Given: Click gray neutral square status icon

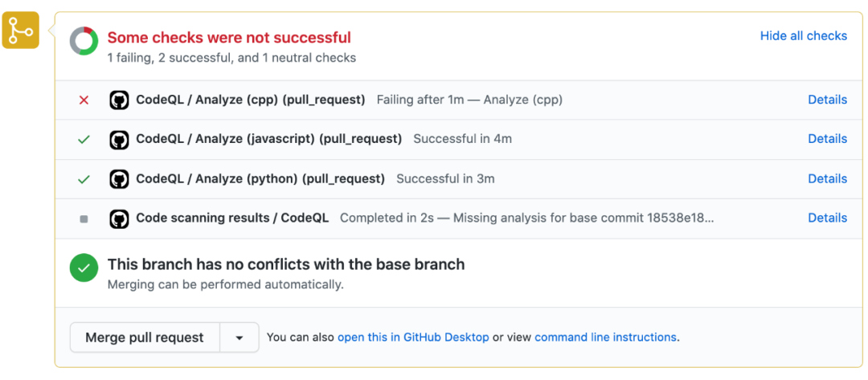Looking at the screenshot, I should click(x=84, y=219).
